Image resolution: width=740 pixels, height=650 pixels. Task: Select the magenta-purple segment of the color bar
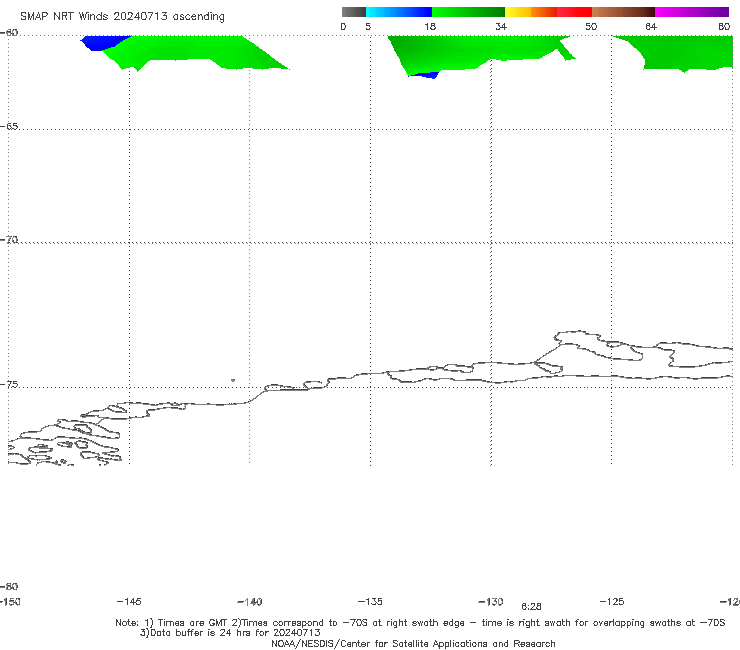(x=692, y=12)
